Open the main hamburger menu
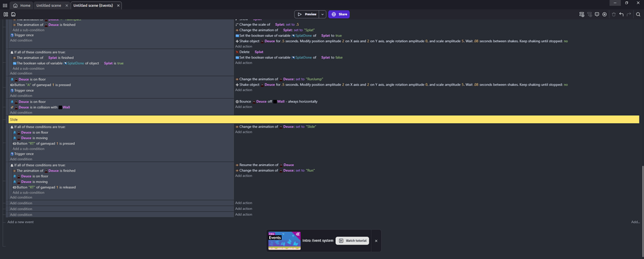This screenshot has width=644, height=259. tap(5, 5)
